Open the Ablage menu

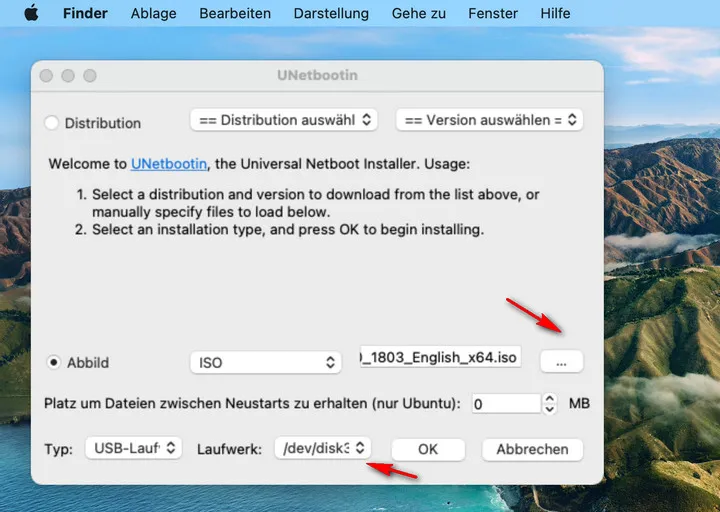[x=153, y=13]
